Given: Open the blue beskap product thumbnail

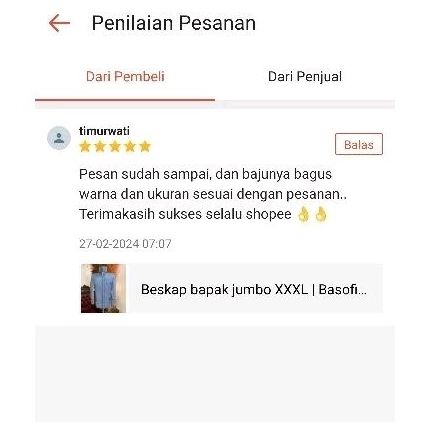Looking at the screenshot, I should (103, 288).
